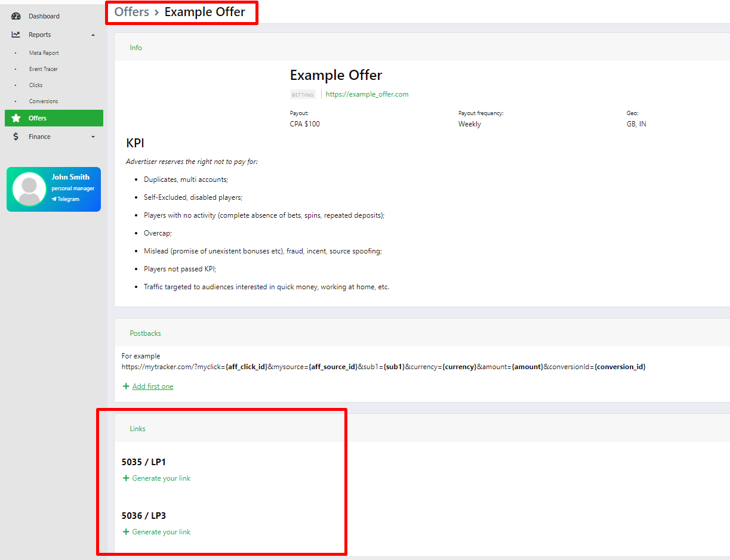This screenshot has height=560, width=730.
Task: Click the Reports chart icon
Action: 16,35
